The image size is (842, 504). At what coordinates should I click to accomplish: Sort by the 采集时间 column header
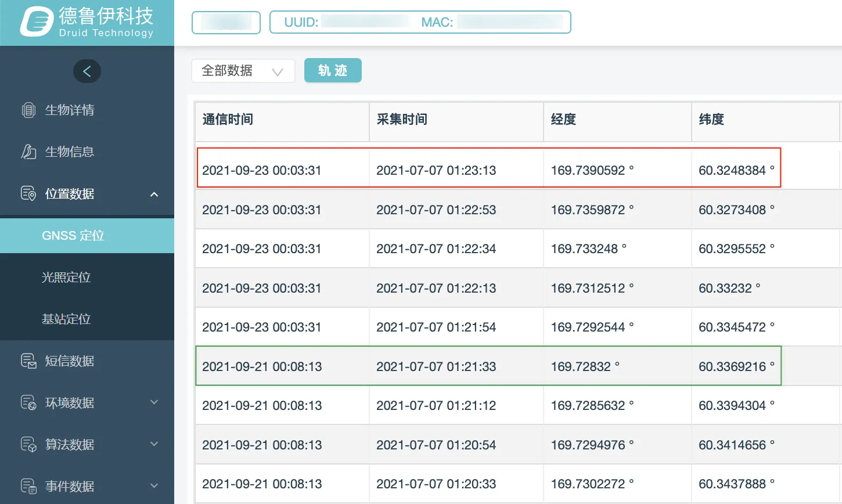[402, 120]
